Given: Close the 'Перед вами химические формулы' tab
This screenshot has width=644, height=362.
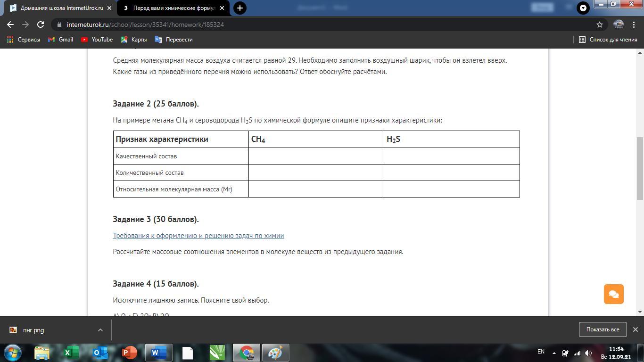Looking at the screenshot, I should 222,8.
